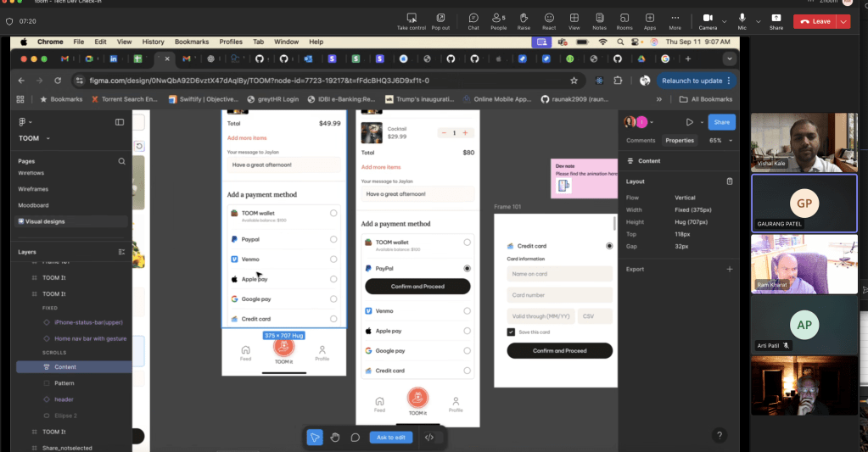Toggle the Save this card checkbox
This screenshot has height=452, width=868.
(511, 332)
